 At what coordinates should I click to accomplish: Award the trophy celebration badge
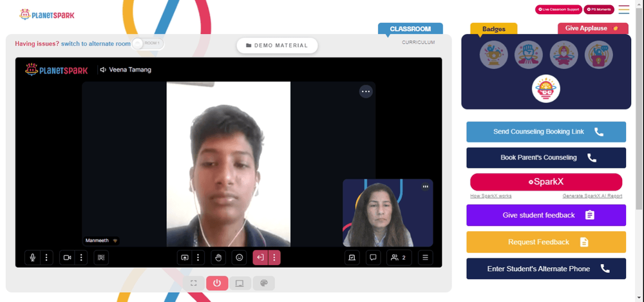494,55
